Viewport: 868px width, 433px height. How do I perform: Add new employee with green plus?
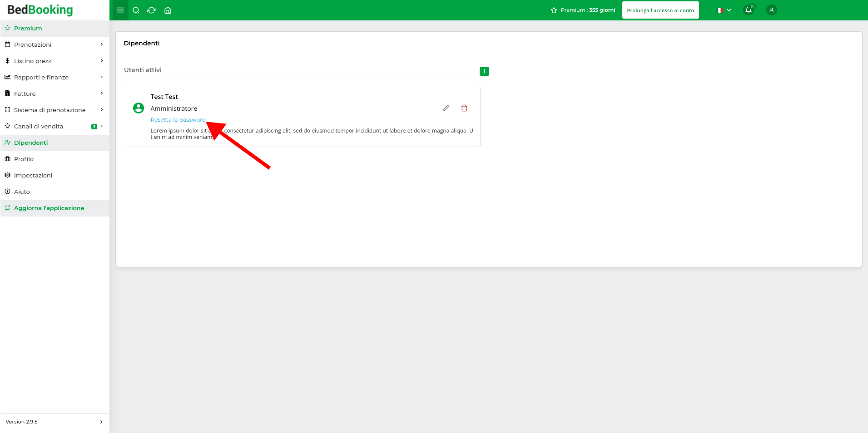[484, 71]
